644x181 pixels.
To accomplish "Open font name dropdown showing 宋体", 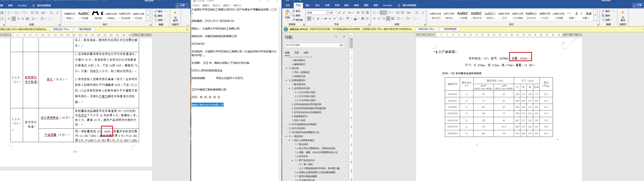I will click(x=326, y=13).
